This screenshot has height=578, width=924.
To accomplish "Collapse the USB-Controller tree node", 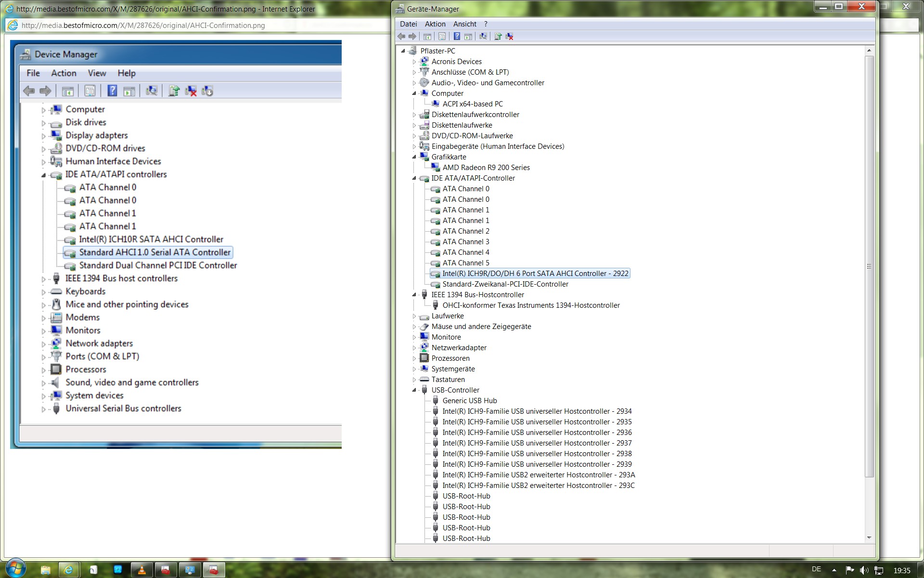I will (x=414, y=390).
